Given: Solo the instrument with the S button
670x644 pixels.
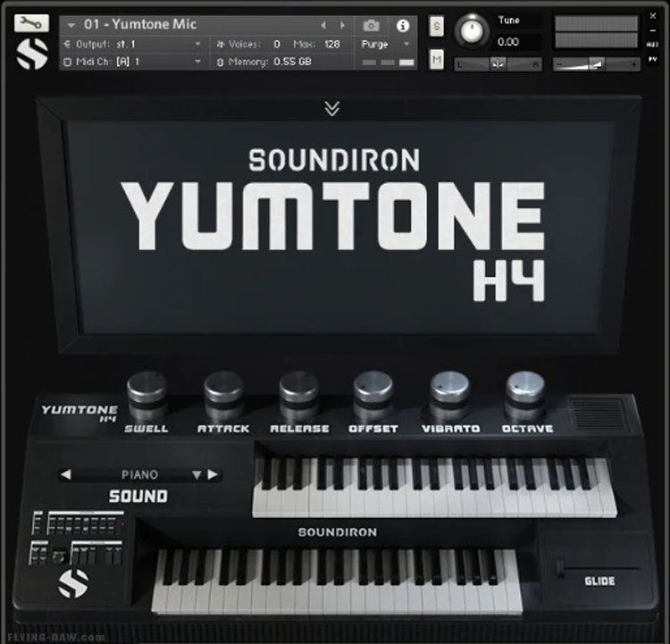Looking at the screenshot, I should (x=436, y=26).
